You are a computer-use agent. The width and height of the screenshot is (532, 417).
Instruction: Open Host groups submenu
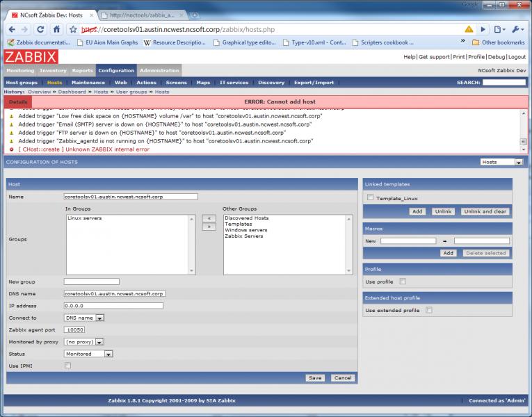(22, 83)
